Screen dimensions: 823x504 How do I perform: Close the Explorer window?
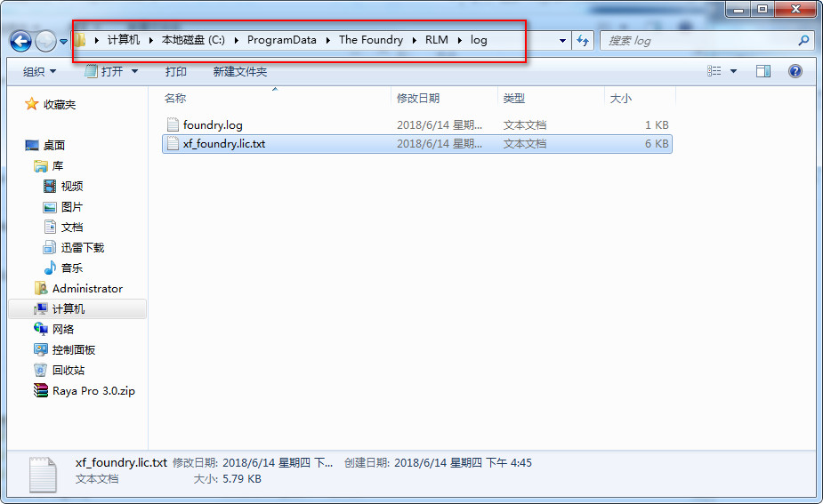pyautogui.click(x=795, y=9)
